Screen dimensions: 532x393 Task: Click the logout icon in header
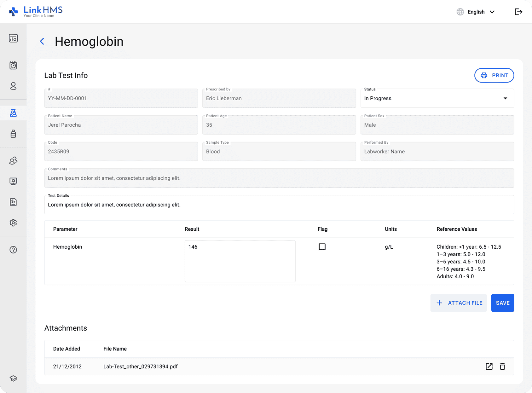coord(518,12)
